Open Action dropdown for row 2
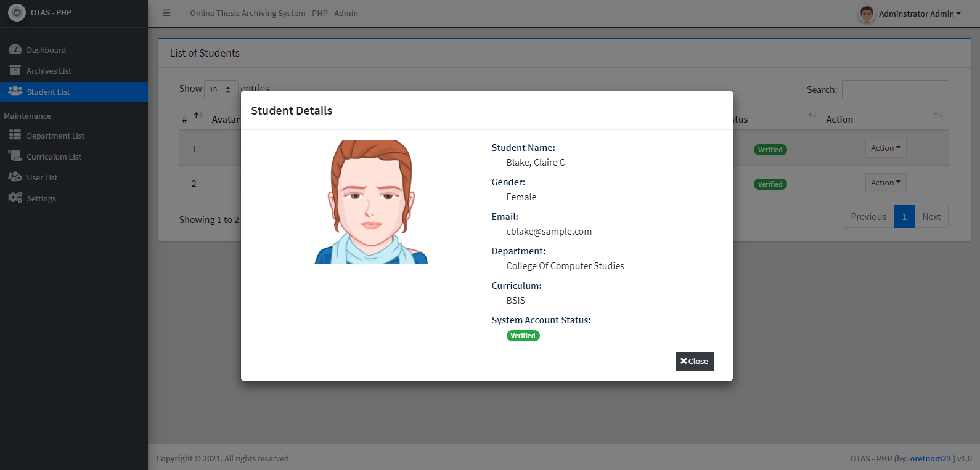This screenshot has width=980, height=470. point(886,182)
